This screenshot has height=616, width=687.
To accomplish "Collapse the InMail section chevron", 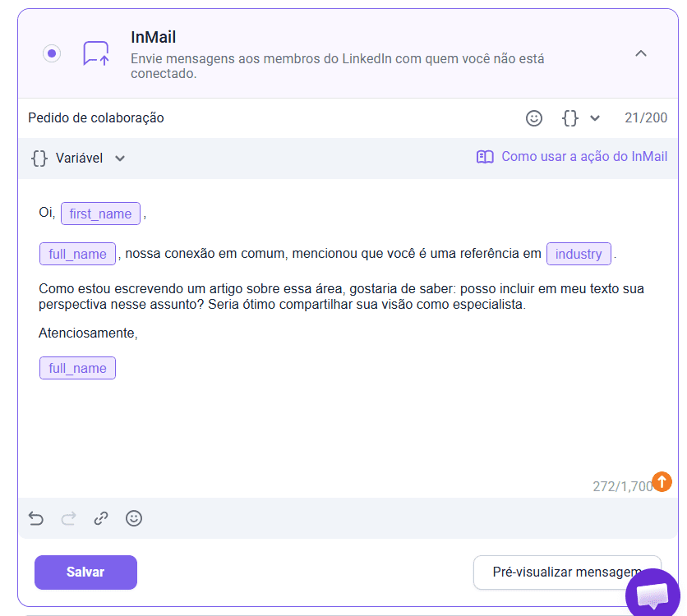I will tap(641, 53).
